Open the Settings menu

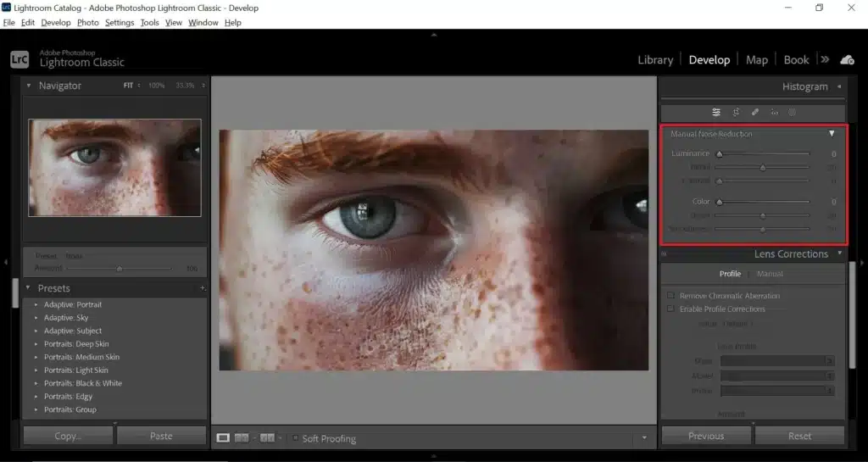120,23
